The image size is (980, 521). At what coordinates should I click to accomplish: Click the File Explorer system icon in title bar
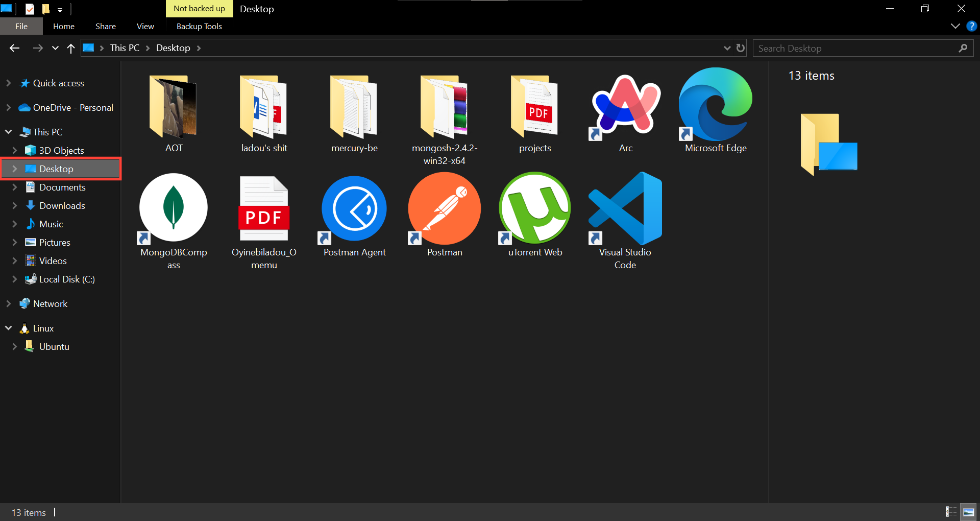pyautogui.click(x=6, y=9)
